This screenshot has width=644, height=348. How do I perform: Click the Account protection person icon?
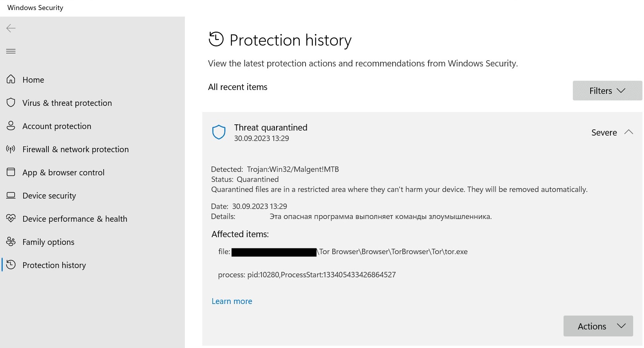pos(11,126)
